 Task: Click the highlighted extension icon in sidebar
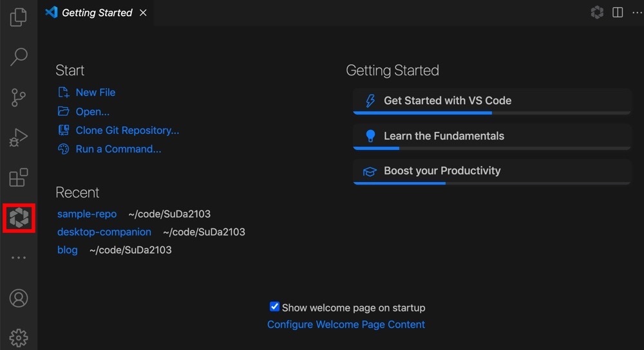click(x=19, y=218)
